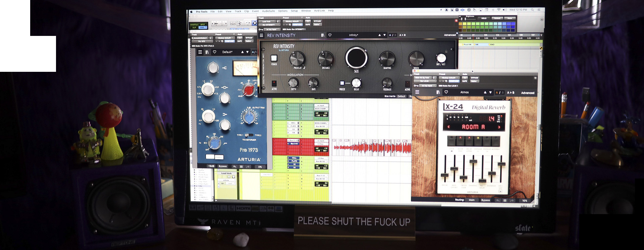The width and height of the screenshot is (644, 250).
Task: Open the Avid Link menu
Action: pos(319,11)
